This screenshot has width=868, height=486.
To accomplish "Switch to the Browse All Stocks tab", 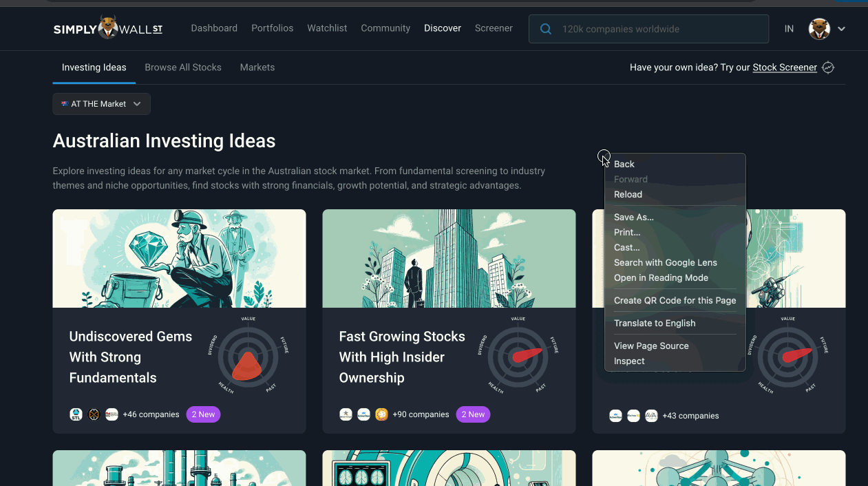I will [x=183, y=67].
